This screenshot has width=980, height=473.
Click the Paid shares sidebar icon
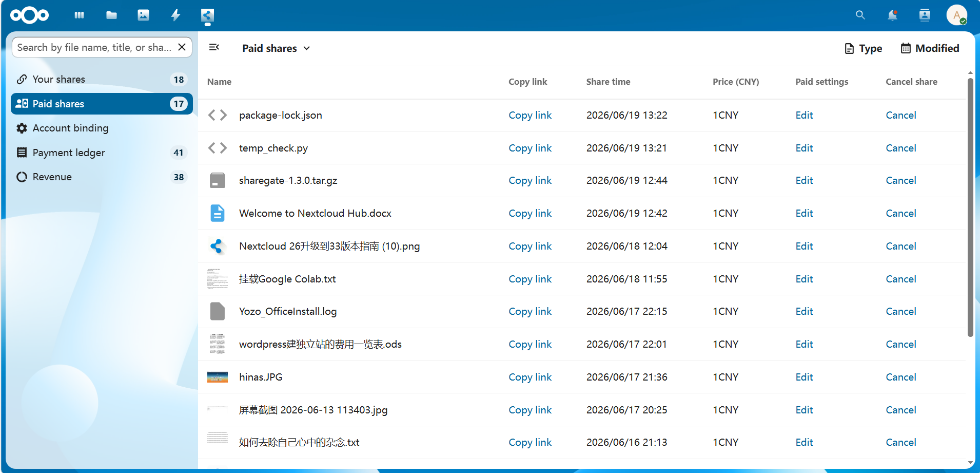22,104
